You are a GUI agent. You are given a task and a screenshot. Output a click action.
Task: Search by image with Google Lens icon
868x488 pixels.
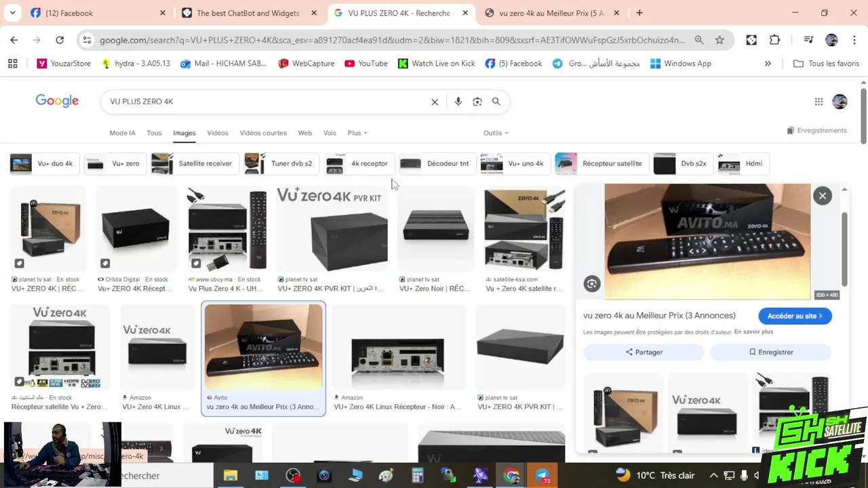[x=477, y=102]
